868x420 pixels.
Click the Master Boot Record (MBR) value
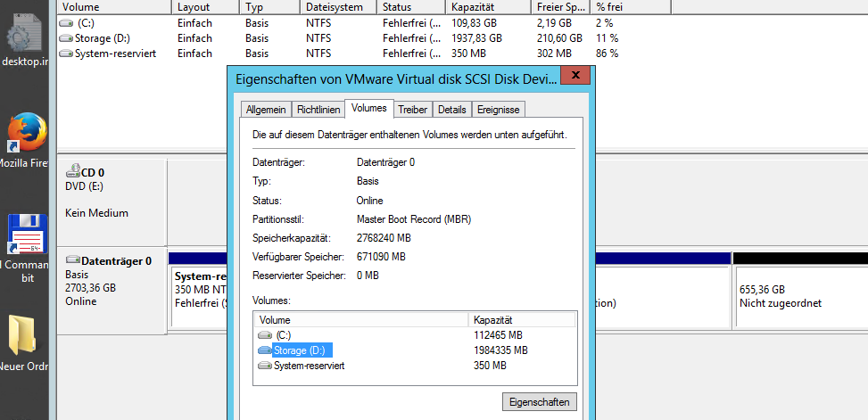[x=414, y=219]
